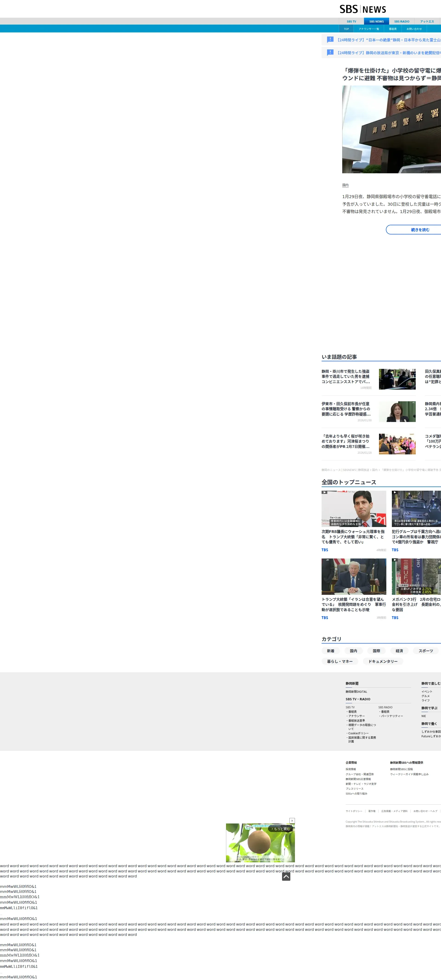Click the 河津桜まつり article thumbnail

tap(397, 444)
